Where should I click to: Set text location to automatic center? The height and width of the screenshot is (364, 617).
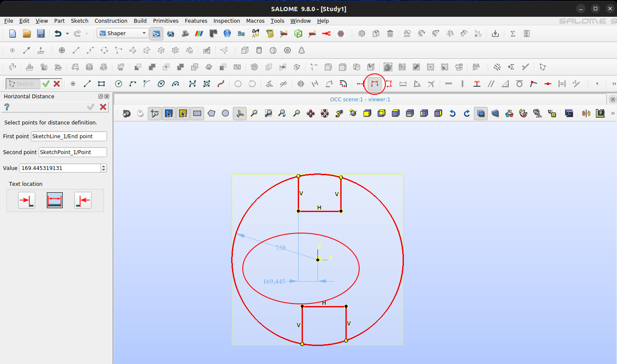[55, 200]
